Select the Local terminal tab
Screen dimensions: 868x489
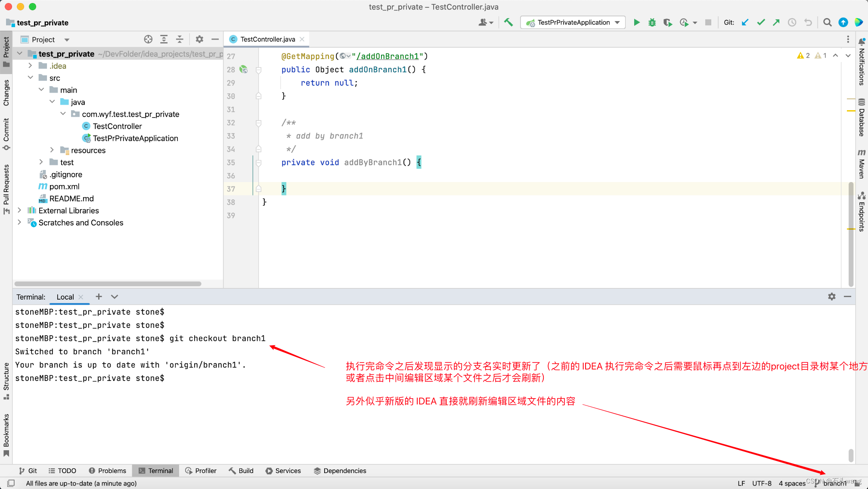coord(65,297)
